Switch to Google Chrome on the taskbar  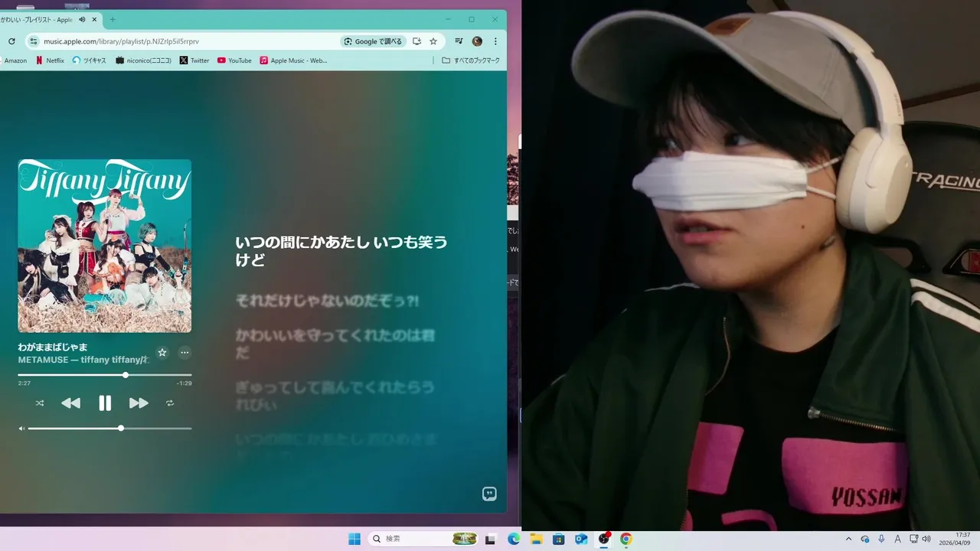click(x=626, y=539)
